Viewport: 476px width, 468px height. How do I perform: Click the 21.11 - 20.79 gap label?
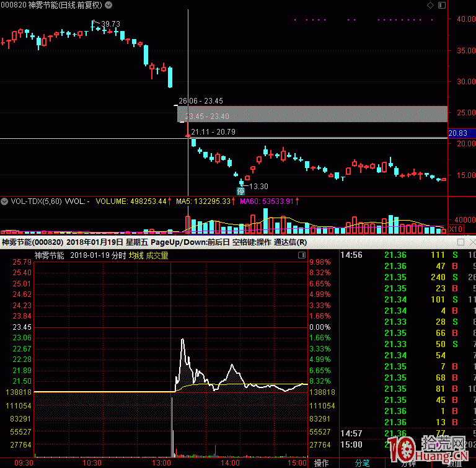click(213, 132)
